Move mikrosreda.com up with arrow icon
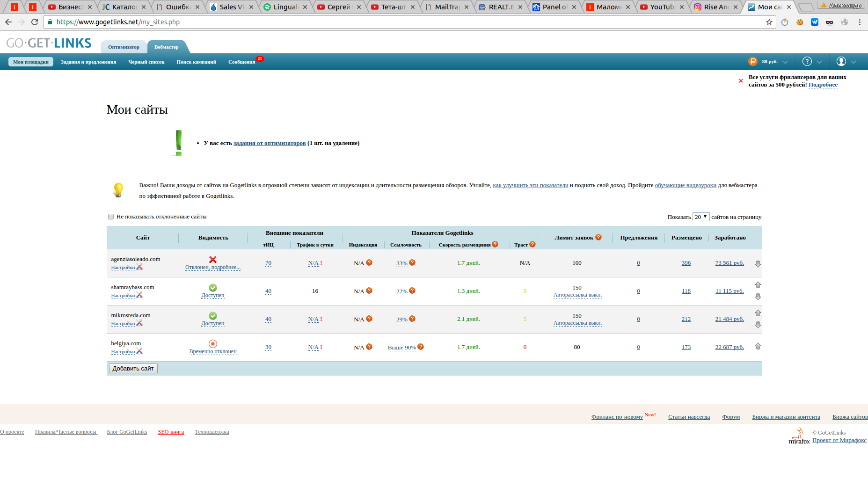This screenshot has height=494, width=868. [758, 313]
